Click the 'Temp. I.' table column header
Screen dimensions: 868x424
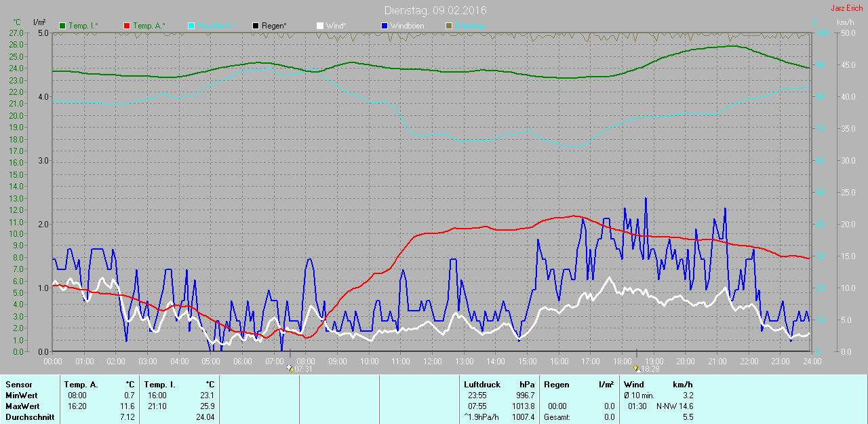click(x=160, y=385)
